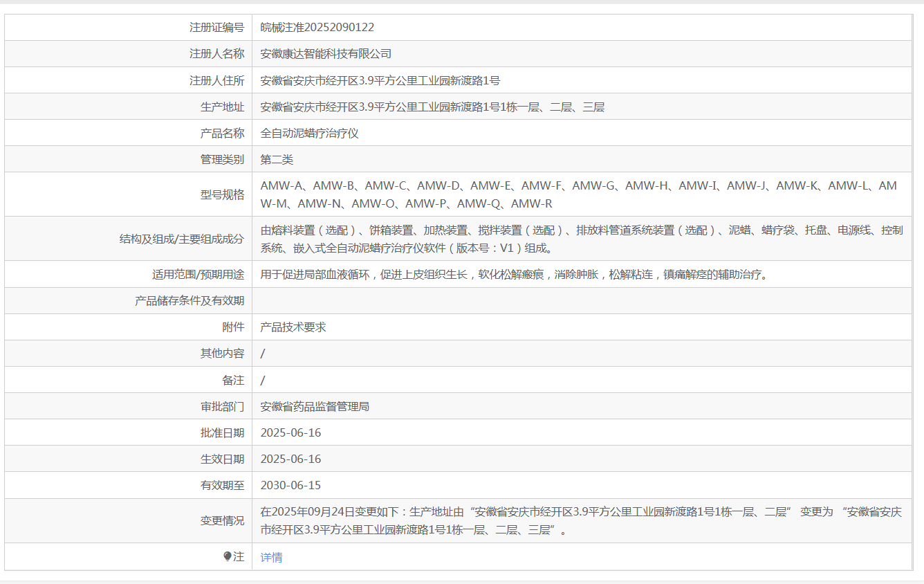Select the 批准日期 label

[223, 432]
